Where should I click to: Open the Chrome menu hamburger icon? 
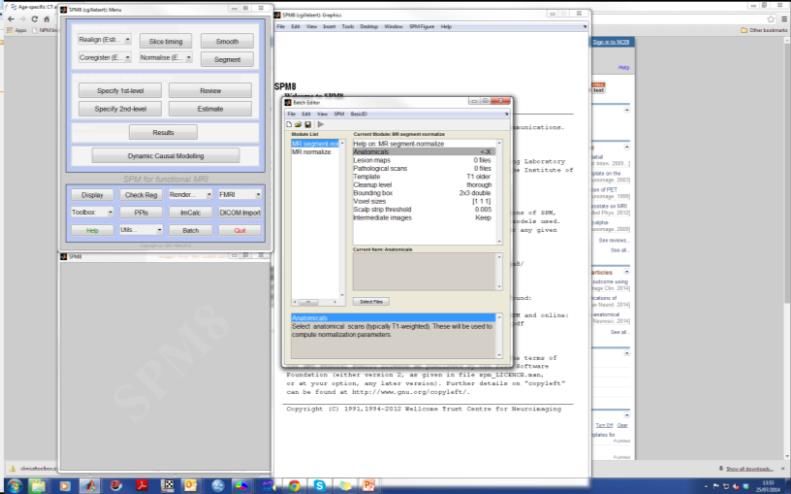[784, 19]
